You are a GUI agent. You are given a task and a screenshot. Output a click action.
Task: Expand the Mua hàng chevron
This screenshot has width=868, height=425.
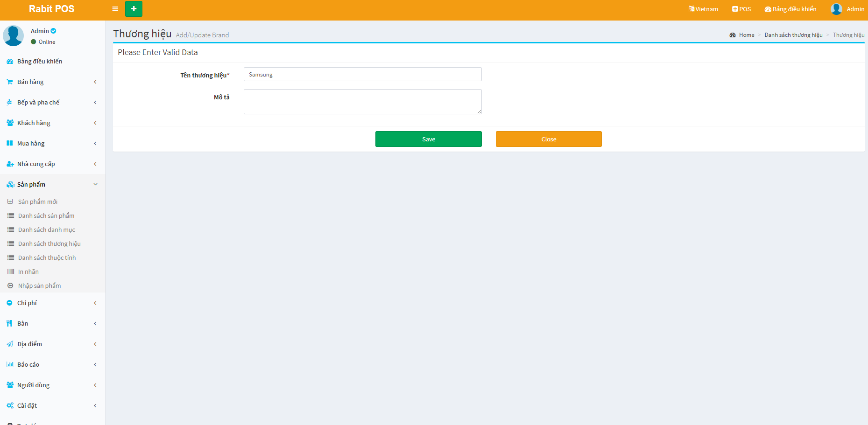coord(95,144)
